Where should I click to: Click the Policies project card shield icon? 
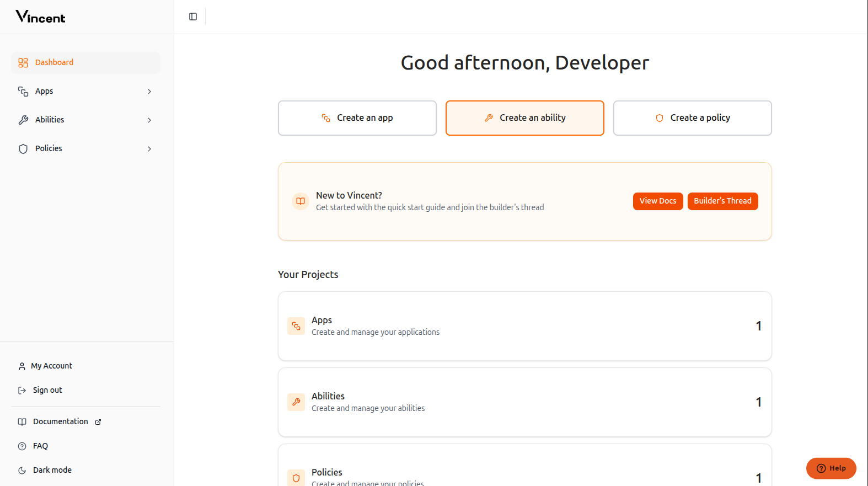click(x=296, y=478)
